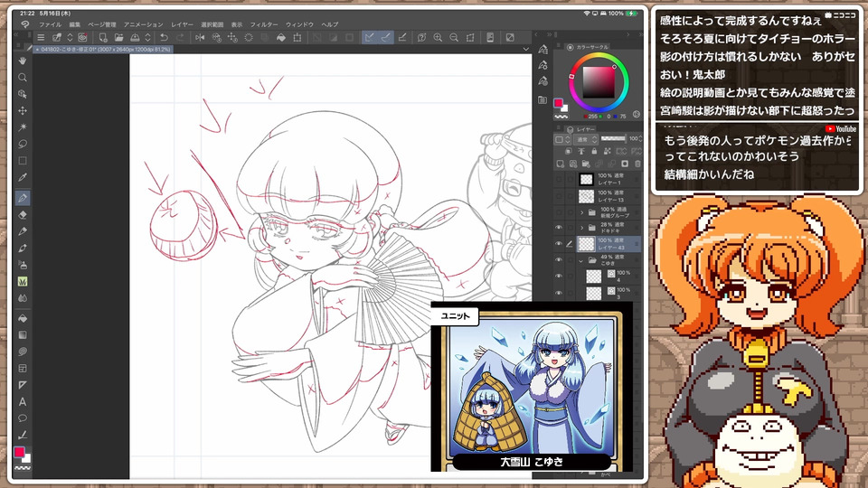Select the Eyedropper tool
Viewport: 868px width, 488px height.
(22, 178)
